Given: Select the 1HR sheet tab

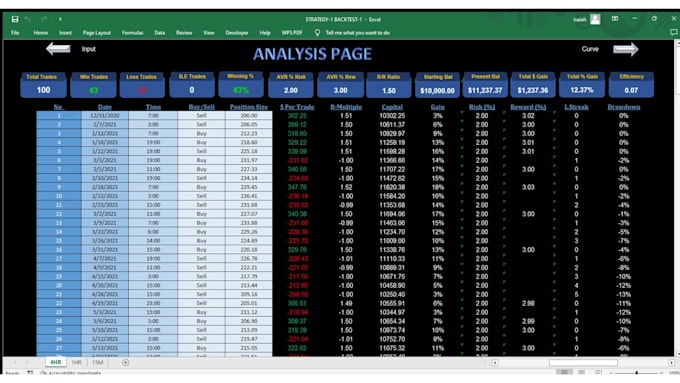Looking at the screenshot, I should tap(76, 362).
